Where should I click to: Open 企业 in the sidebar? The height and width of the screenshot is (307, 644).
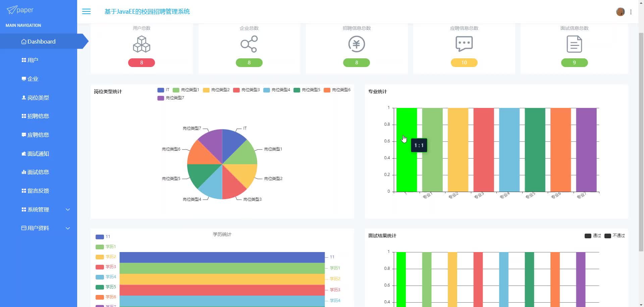tap(39, 79)
